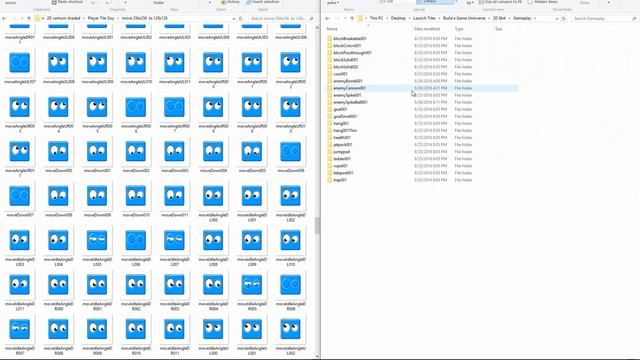Select the moveDown006 thumbnail
The image size is (640, 360).
(x=290, y=155)
